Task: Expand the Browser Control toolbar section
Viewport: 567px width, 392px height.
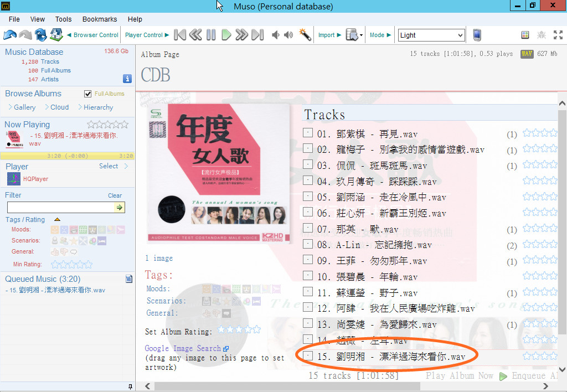Action: 92,35
